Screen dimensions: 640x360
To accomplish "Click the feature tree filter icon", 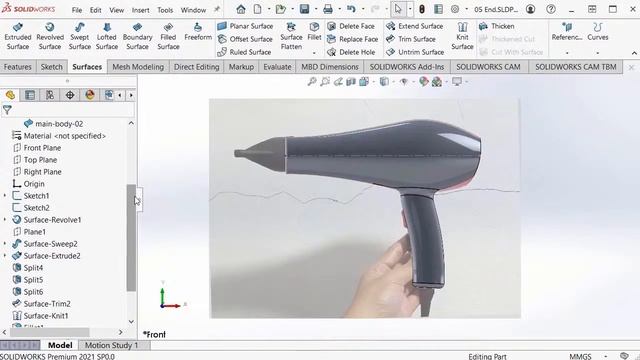I will pyautogui.click(x=7, y=109).
